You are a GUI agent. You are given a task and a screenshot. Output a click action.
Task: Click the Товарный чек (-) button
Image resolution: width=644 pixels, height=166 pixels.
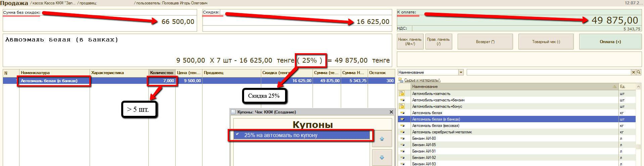(546, 42)
